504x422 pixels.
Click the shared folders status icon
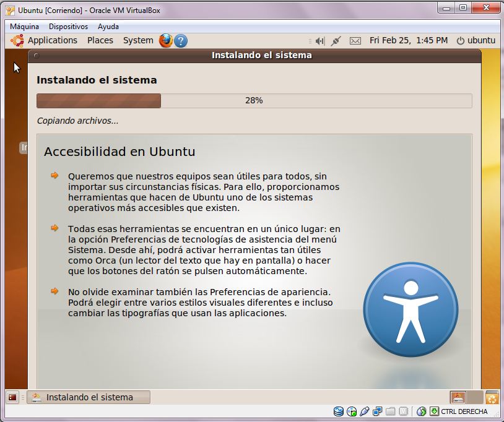(x=390, y=411)
